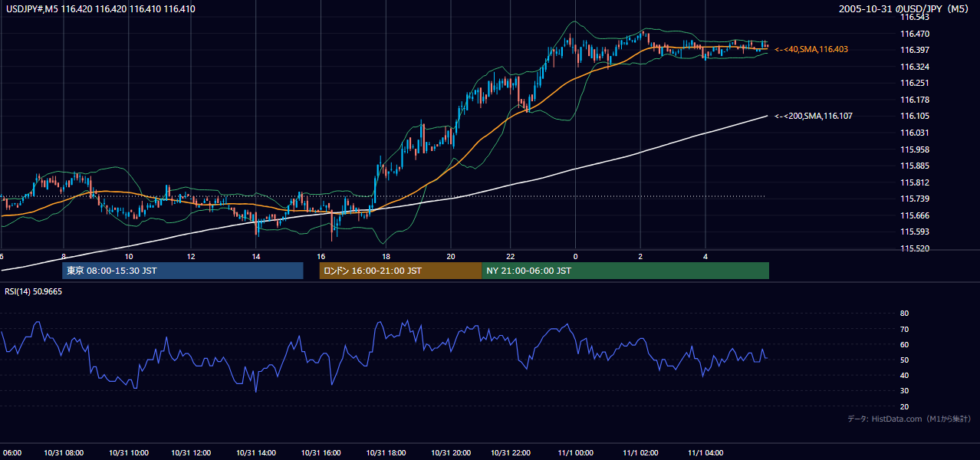Click hour tick 14 under the price chart
Image resolution: width=980 pixels, height=460 pixels.
click(x=255, y=257)
